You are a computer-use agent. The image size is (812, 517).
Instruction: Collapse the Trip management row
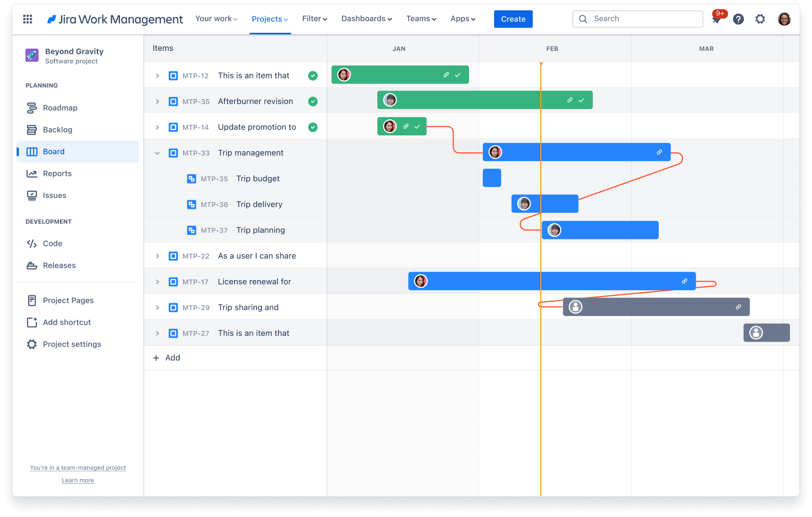(x=157, y=153)
